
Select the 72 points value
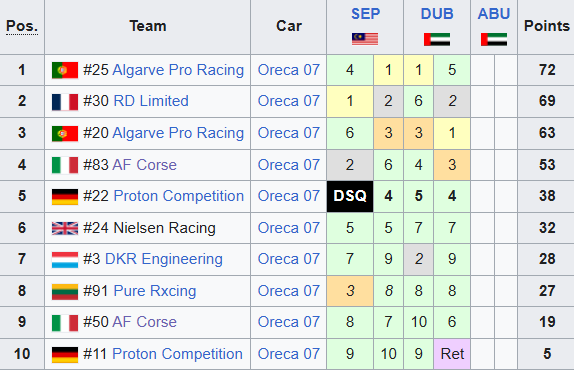coord(547,70)
